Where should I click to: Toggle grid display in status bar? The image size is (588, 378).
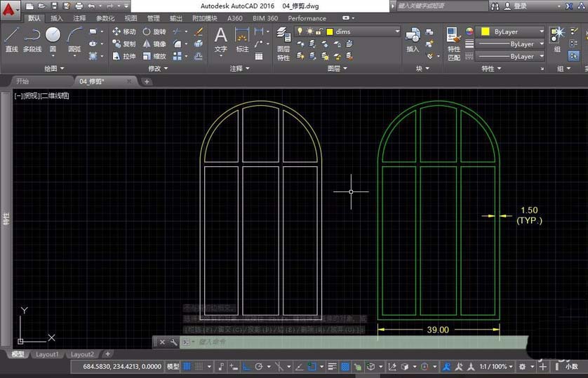(187, 367)
